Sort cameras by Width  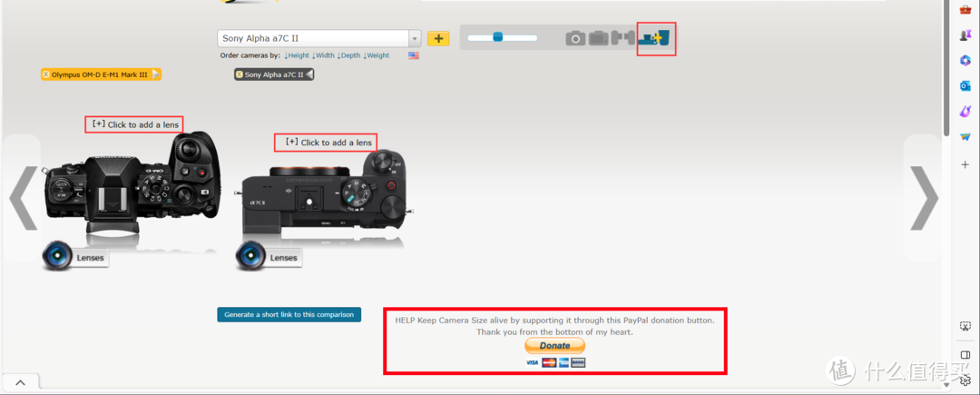click(x=323, y=55)
